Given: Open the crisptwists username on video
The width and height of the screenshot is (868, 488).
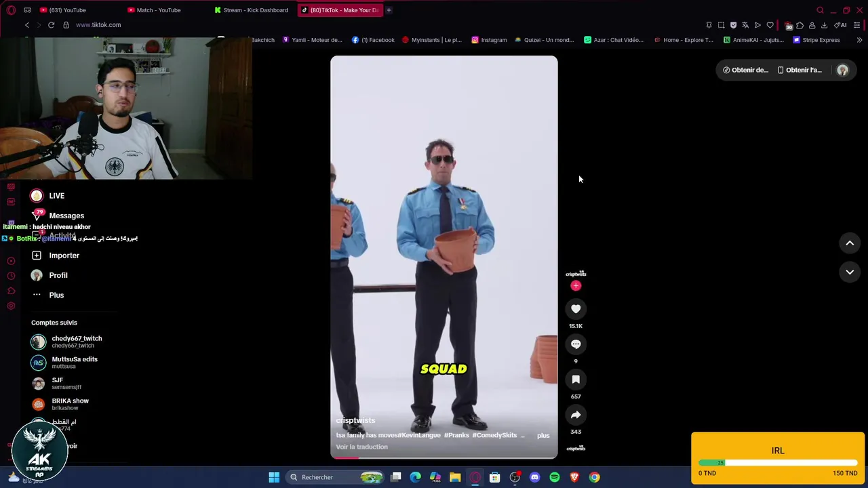Looking at the screenshot, I should tap(355, 420).
